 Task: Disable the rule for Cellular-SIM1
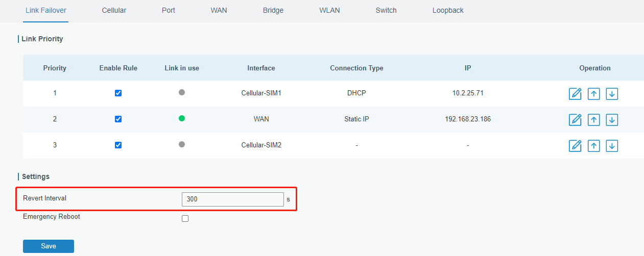coord(118,93)
